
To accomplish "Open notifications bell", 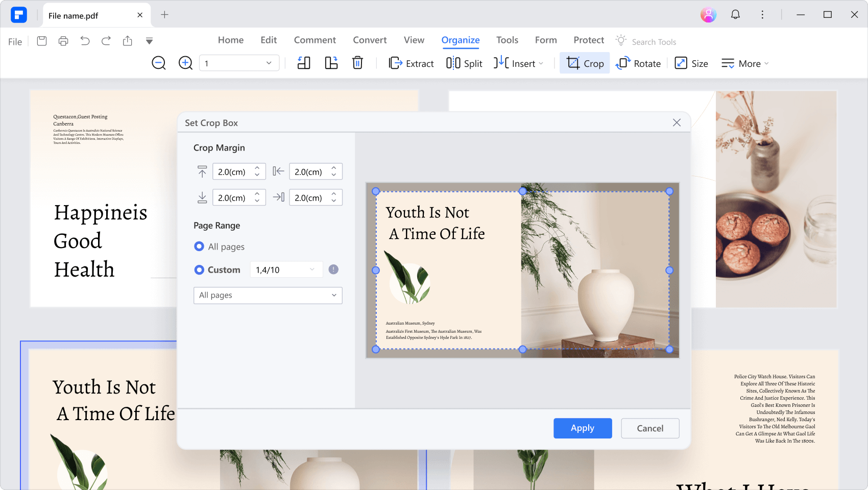I will (735, 15).
